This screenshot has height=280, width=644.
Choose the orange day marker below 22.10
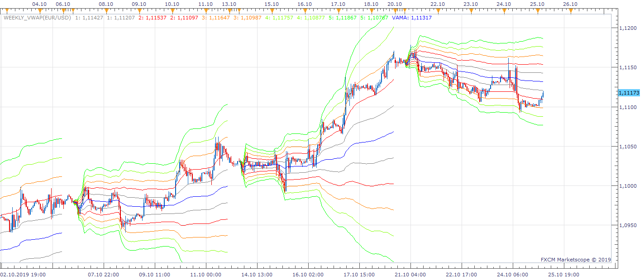pos(437,10)
